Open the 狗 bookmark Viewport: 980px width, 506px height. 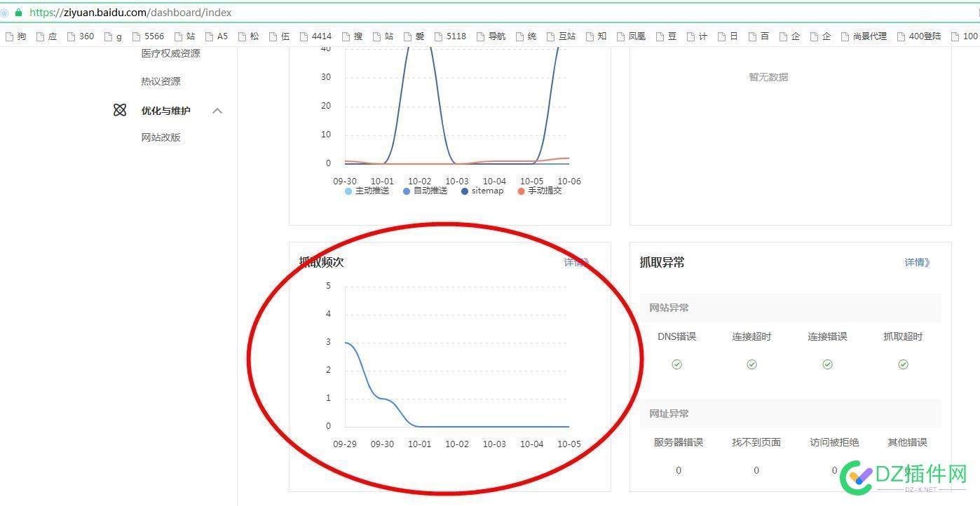16,36
